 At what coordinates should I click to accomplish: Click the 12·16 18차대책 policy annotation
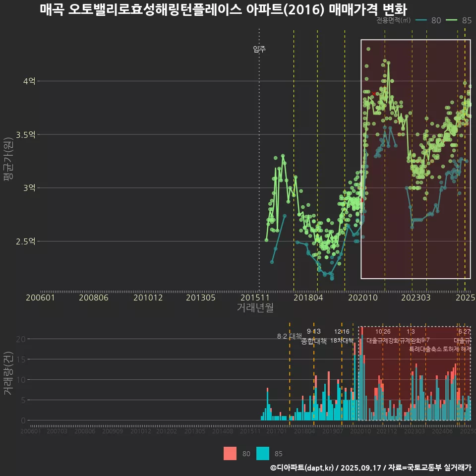click(x=342, y=336)
